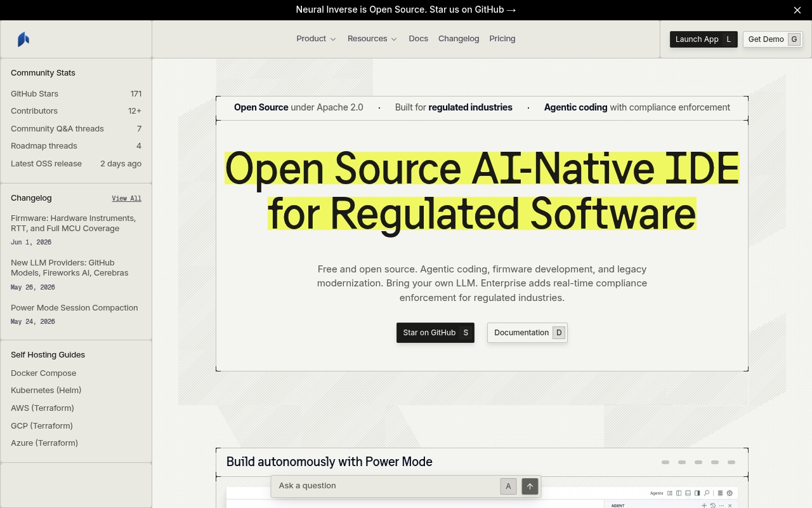Go to the Pricing page
Screen dimensions: 812x508
coord(502,39)
